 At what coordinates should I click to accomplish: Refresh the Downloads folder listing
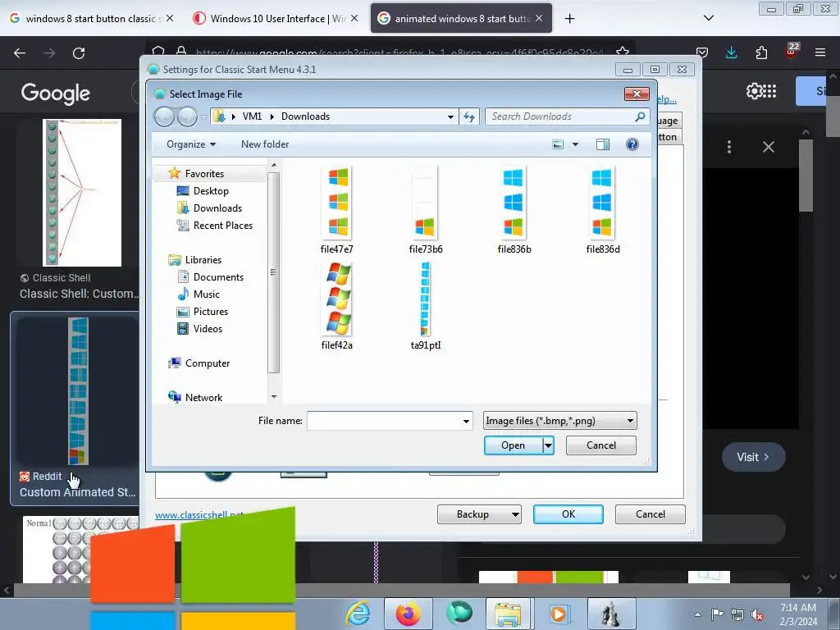469,116
